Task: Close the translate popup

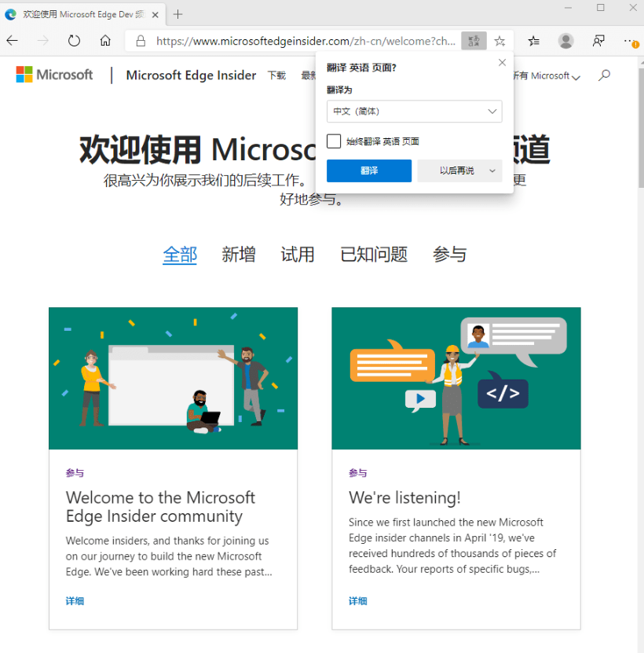Action: [502, 62]
